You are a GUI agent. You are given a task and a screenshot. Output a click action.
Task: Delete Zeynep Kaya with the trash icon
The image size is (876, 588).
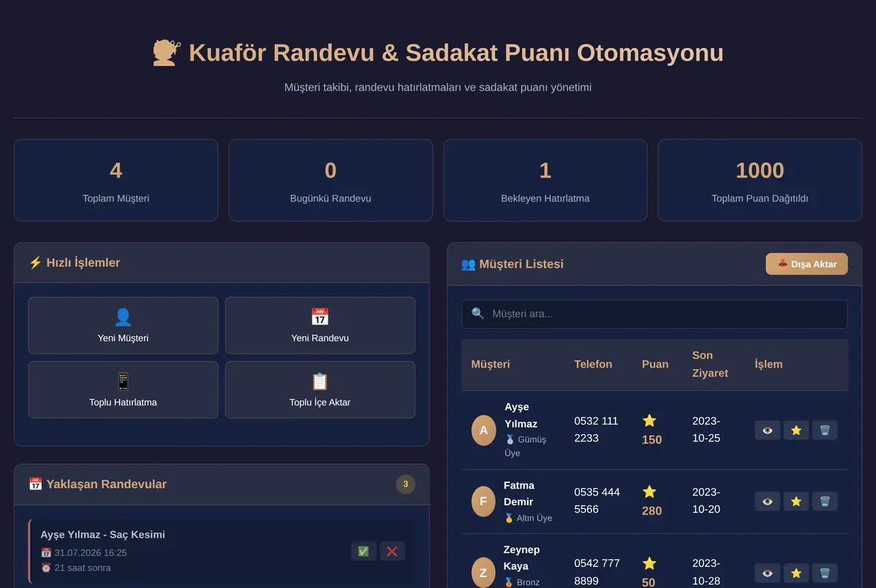tap(824, 573)
